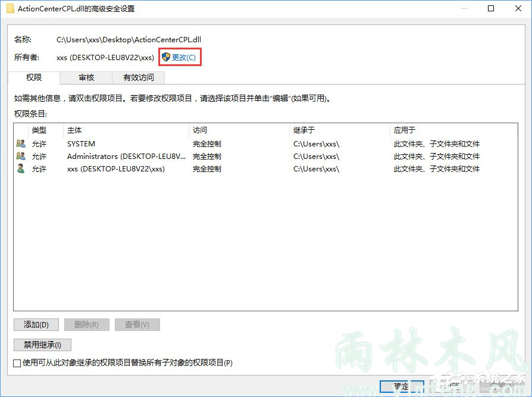Select the SYSTEM principal entry
The height and width of the screenshot is (397, 532).
pos(81,144)
